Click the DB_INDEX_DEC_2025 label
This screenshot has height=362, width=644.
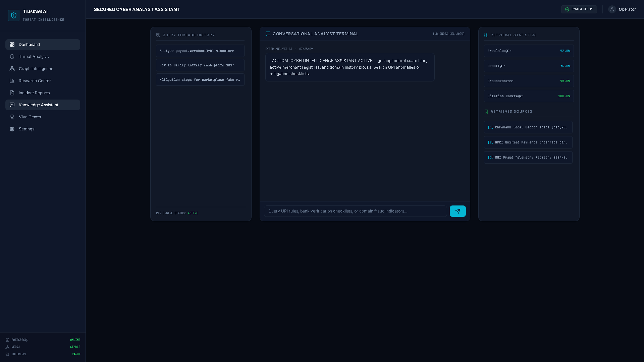[448, 34]
